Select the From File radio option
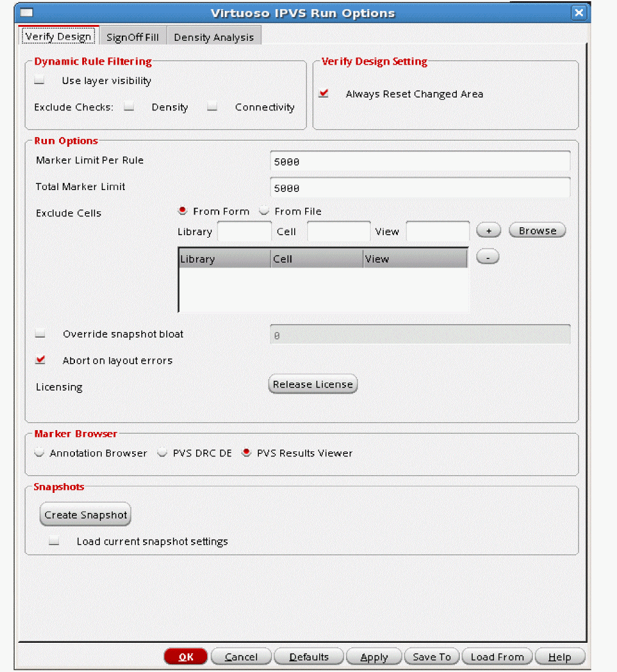This screenshot has width=617, height=672. 264,211
